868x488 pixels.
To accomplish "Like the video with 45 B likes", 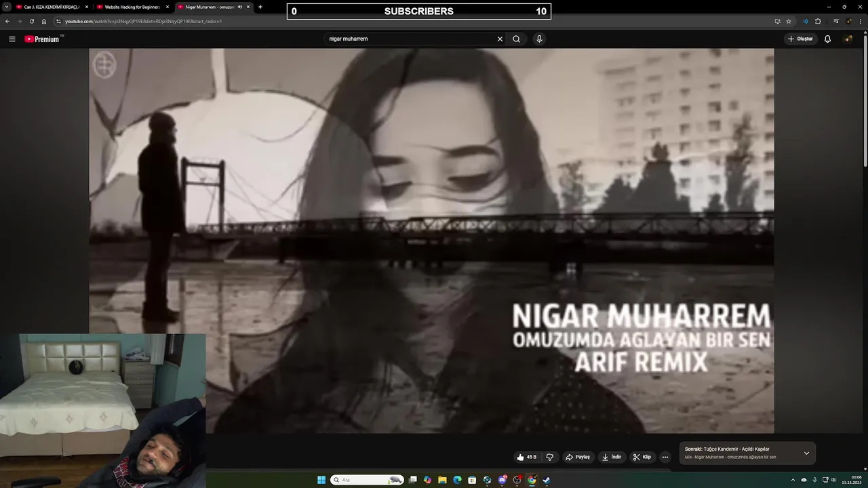I will (x=526, y=457).
